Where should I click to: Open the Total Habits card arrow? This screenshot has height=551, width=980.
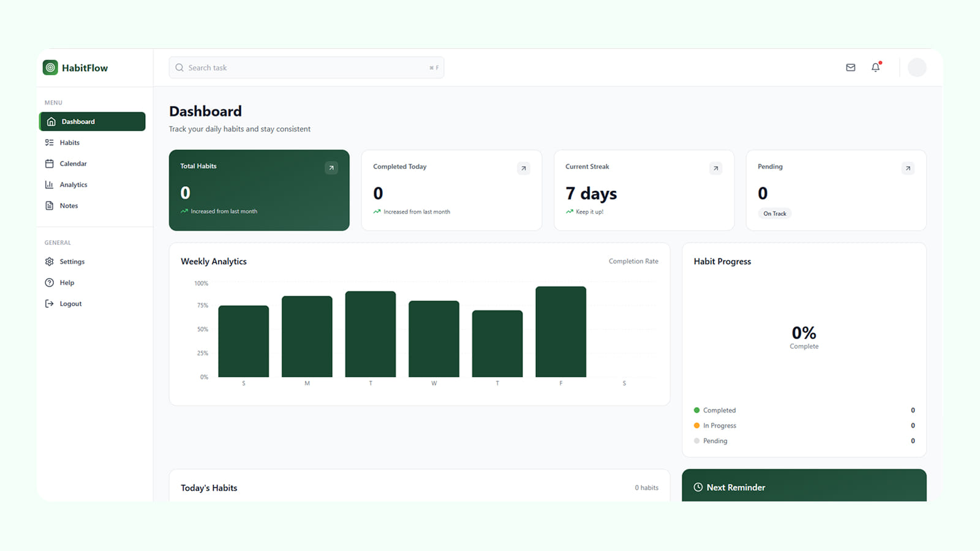331,168
